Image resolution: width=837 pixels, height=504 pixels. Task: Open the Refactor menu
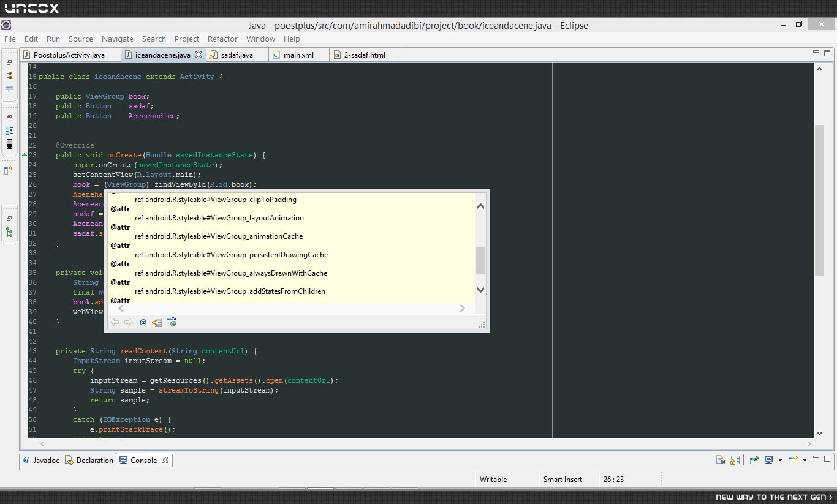coord(222,39)
